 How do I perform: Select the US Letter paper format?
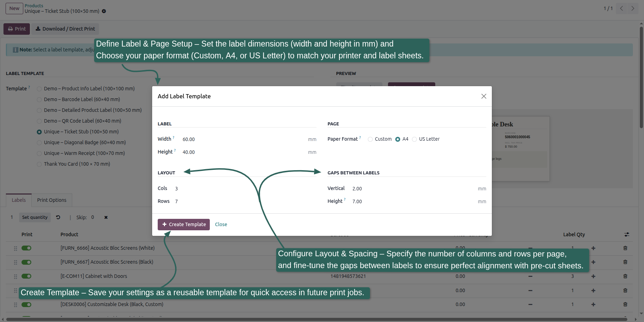pos(414,139)
